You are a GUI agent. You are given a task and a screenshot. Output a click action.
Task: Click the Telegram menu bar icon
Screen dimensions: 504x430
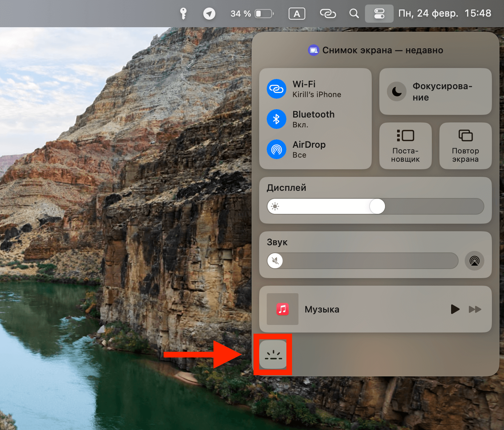tap(209, 14)
